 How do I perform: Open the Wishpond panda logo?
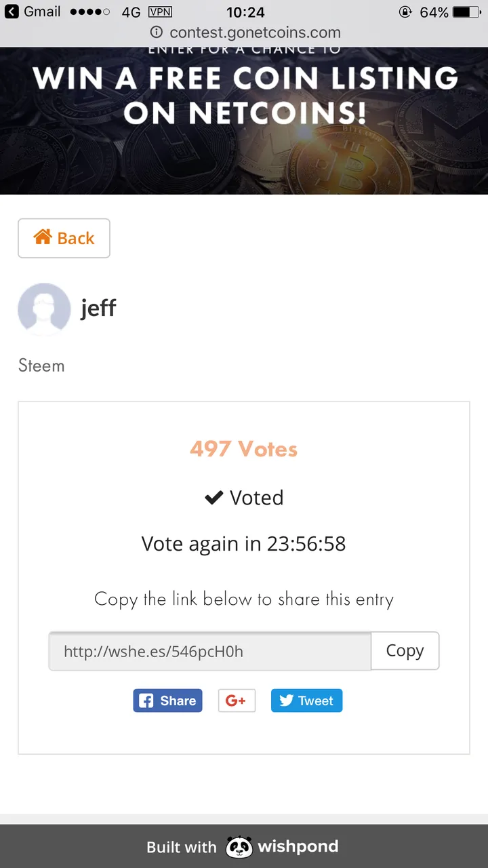click(x=239, y=847)
